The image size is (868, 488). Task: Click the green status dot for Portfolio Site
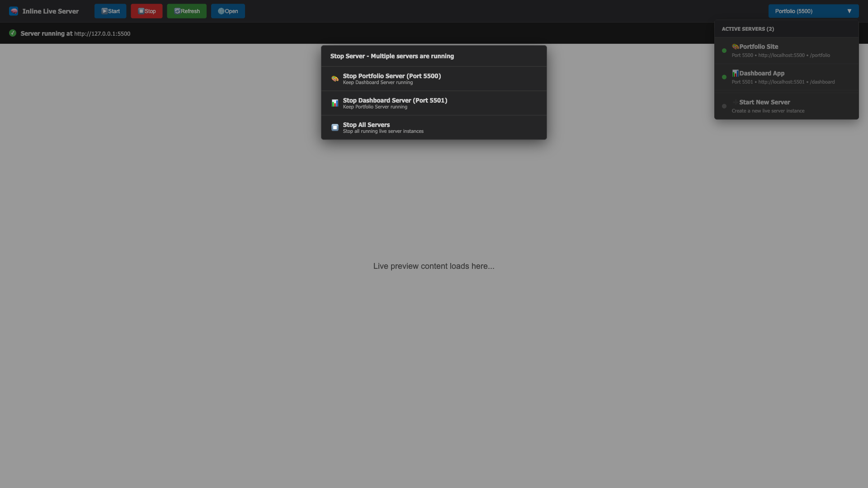[x=724, y=51]
